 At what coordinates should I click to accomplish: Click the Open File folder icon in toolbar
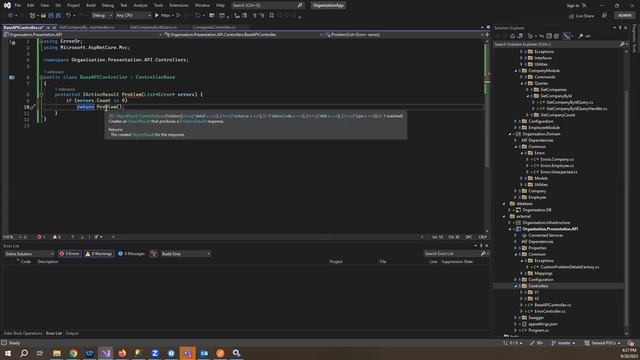[x=43, y=16]
